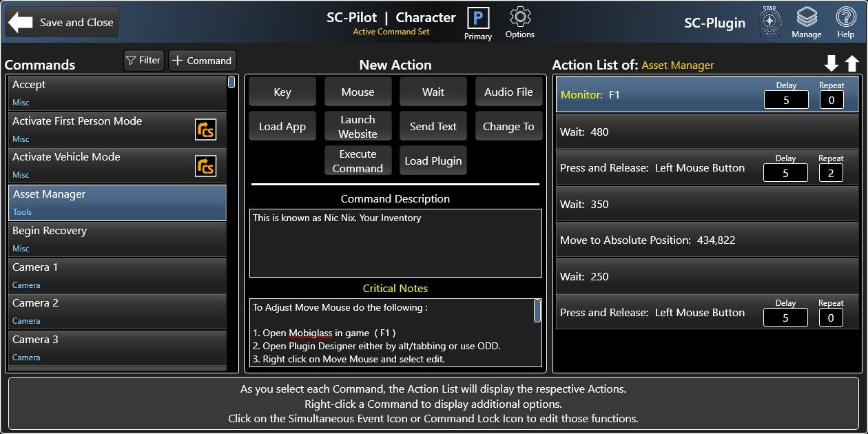Click the Primary command set icon

477,19
